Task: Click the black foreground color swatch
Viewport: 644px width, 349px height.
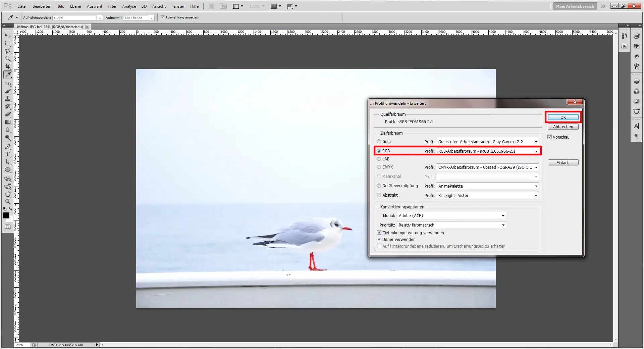Action: coord(6,215)
